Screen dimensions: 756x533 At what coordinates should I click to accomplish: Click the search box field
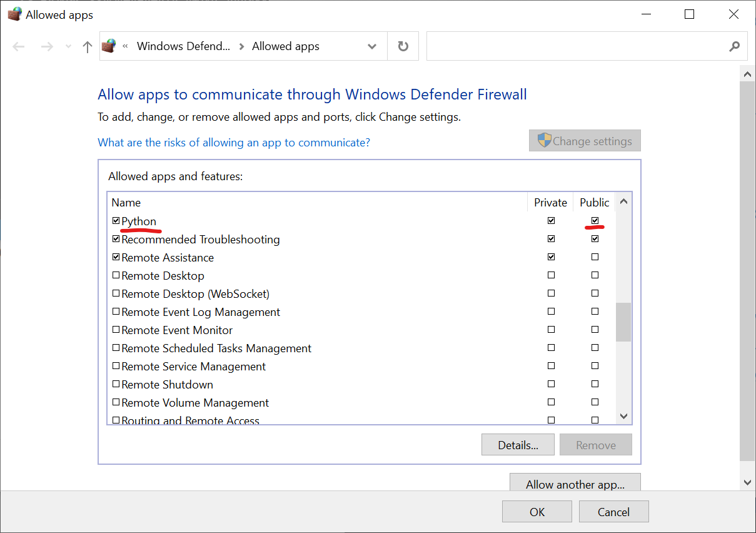(587, 46)
